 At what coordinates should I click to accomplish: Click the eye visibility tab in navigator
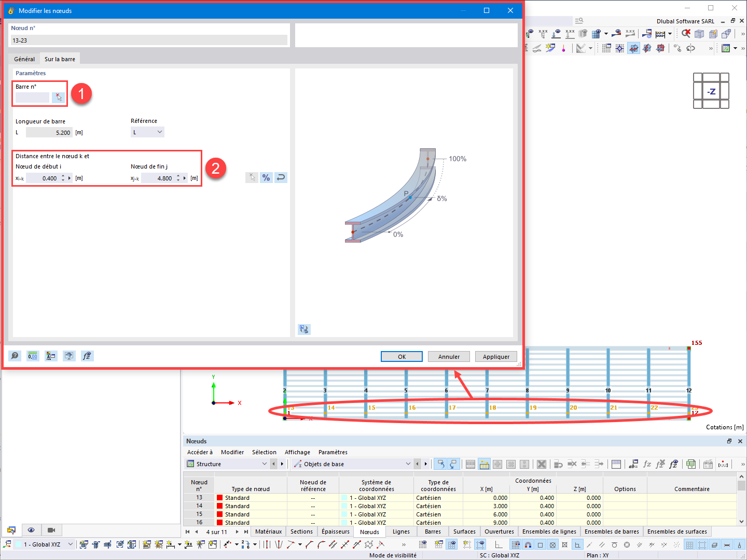(31, 530)
